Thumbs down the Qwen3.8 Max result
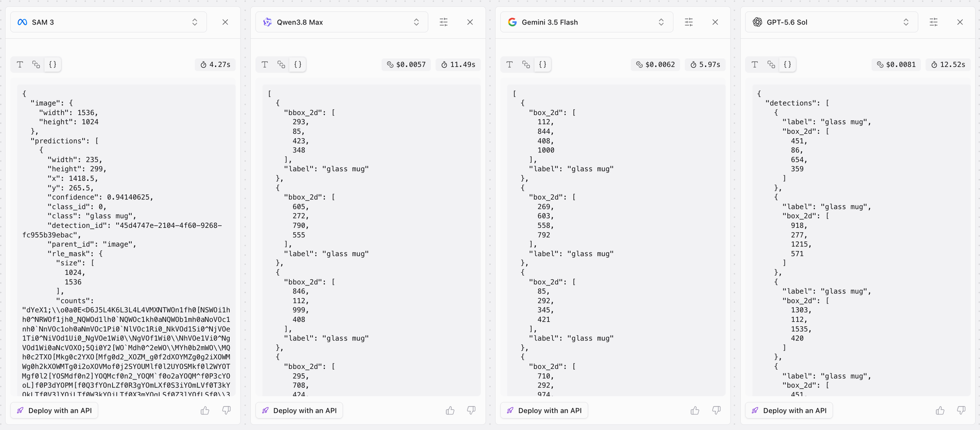 (x=471, y=410)
